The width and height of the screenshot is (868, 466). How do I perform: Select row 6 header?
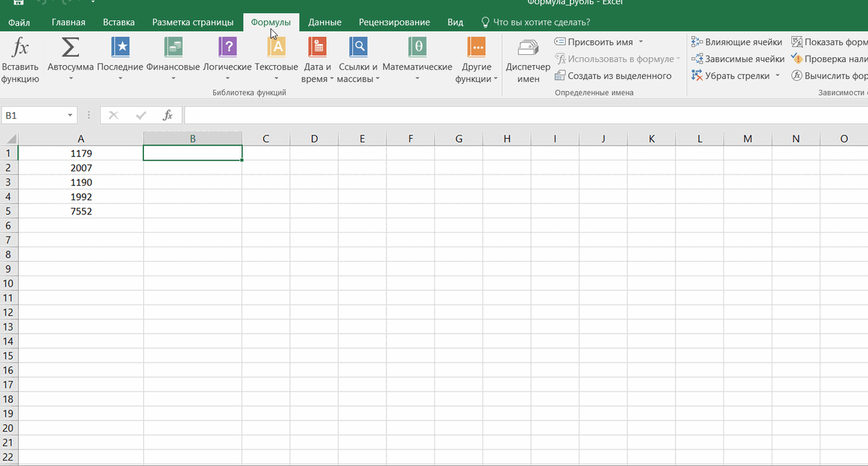coord(9,226)
